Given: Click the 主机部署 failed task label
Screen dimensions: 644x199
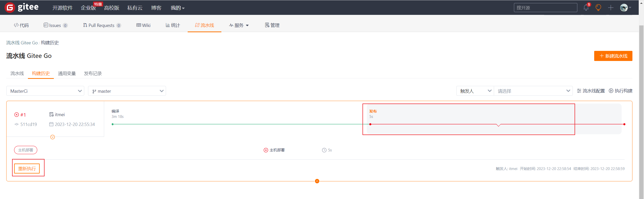Looking at the screenshot, I should click(x=277, y=150).
